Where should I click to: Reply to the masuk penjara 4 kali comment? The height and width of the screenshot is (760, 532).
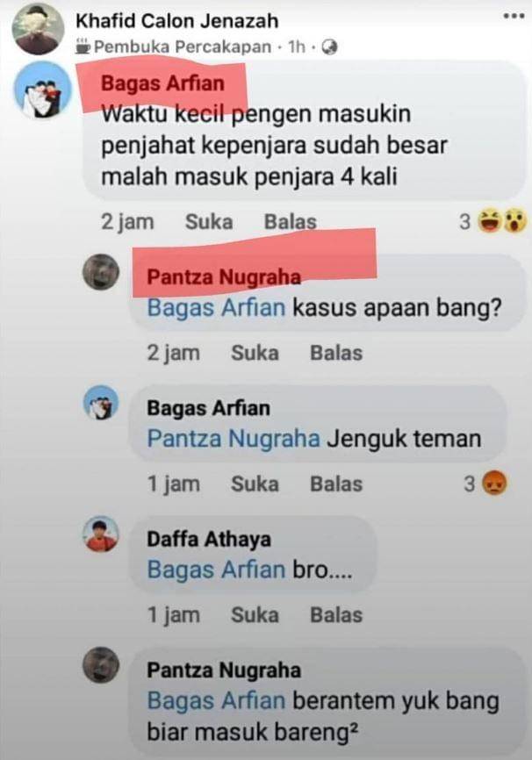click(x=290, y=222)
